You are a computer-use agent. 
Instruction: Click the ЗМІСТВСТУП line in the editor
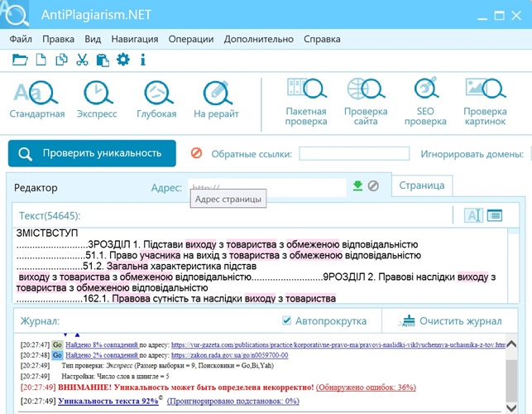(x=47, y=233)
